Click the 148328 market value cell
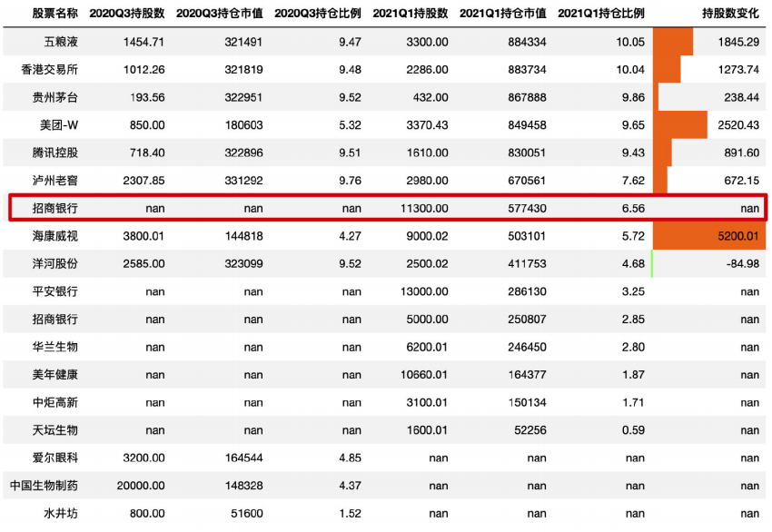Screen dimensions: 772x532 pyautogui.click(x=243, y=486)
